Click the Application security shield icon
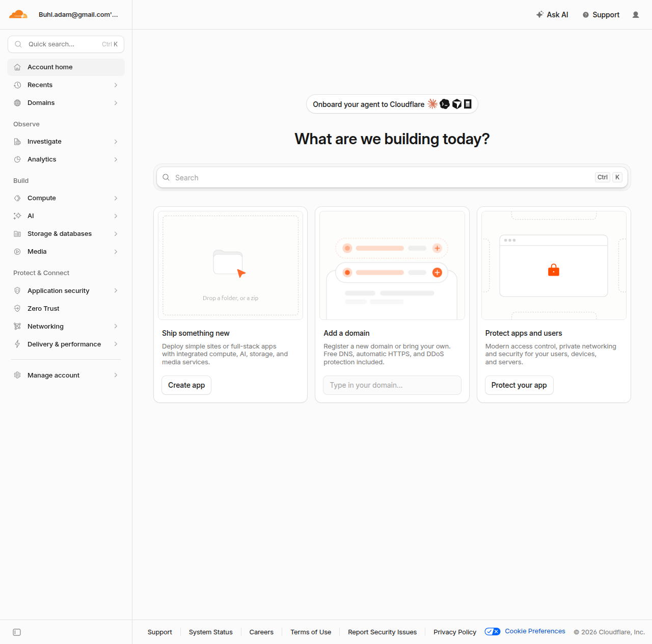 (x=17, y=290)
